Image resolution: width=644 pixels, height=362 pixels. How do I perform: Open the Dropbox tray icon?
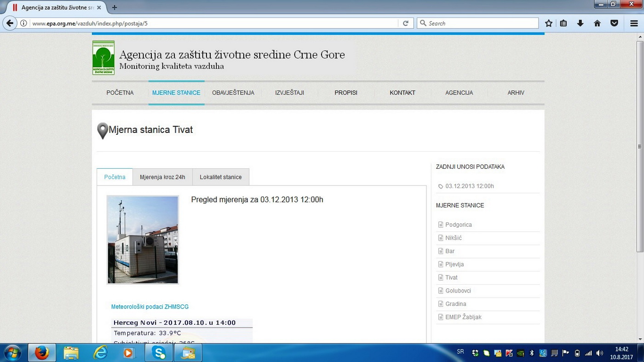(475, 353)
